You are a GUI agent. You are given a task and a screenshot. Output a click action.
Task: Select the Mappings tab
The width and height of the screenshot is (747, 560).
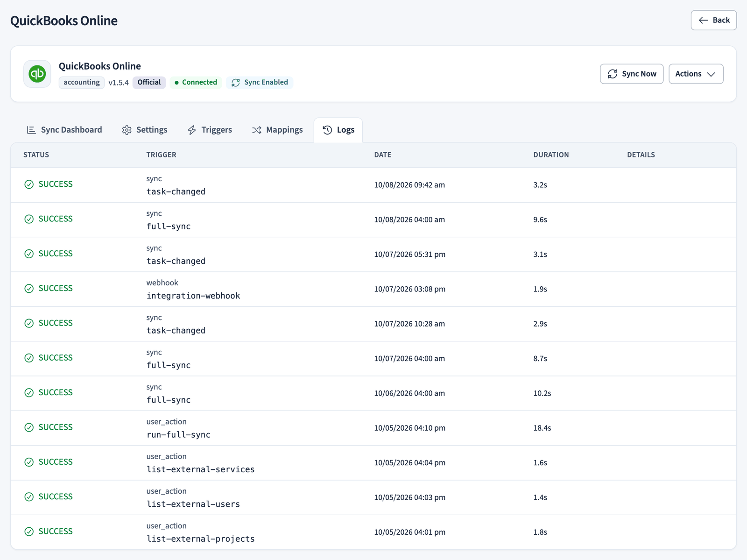click(278, 130)
